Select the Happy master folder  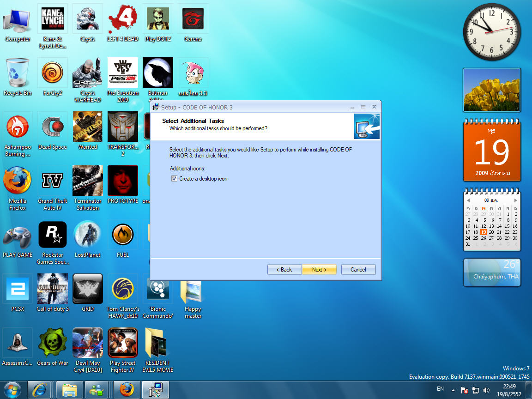193,299
